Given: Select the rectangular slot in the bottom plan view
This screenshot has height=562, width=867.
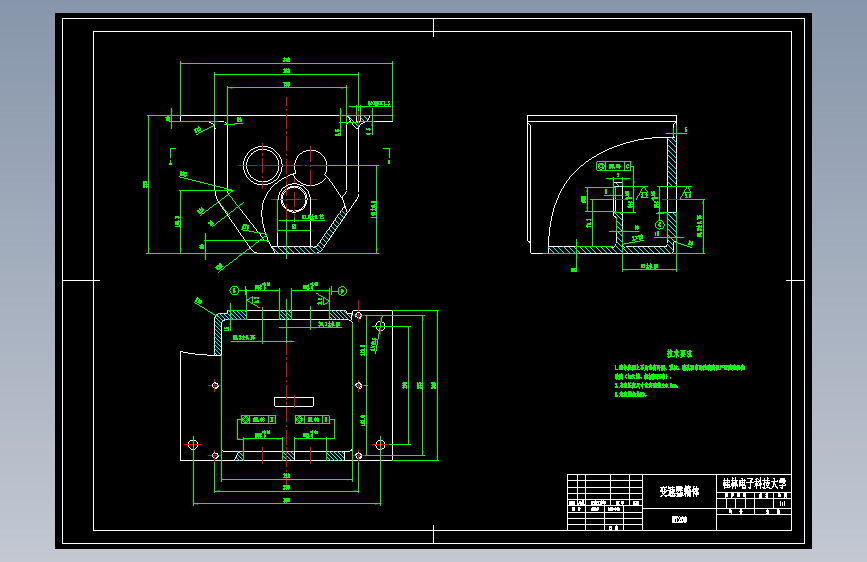Looking at the screenshot, I should (294, 402).
